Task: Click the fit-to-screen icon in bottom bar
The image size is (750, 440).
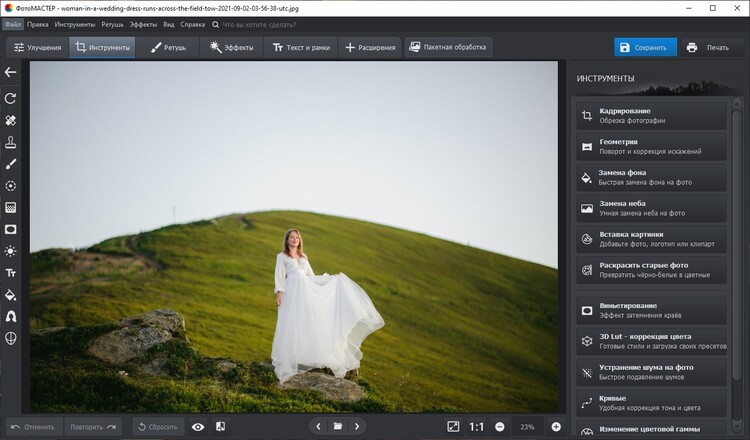Action: (453, 427)
